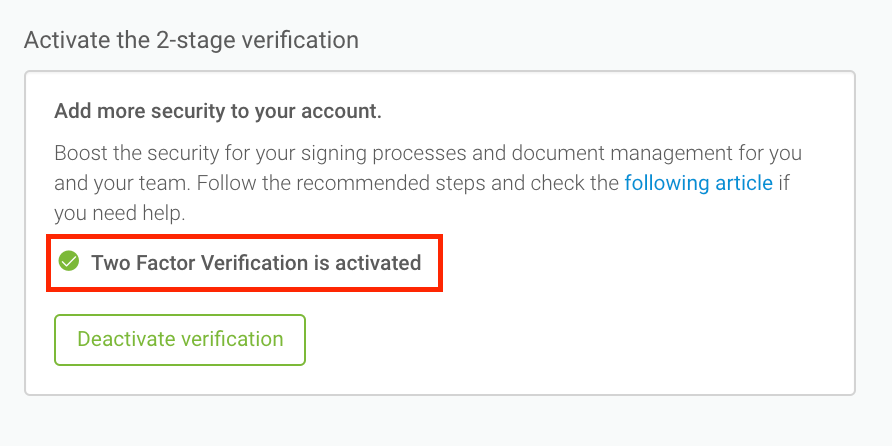Click the word "article" in the blue link
The width and height of the screenshot is (892, 446).
(742, 184)
